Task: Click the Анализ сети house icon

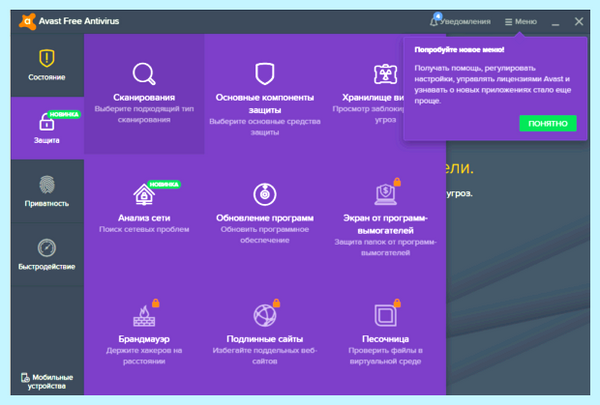Action: coord(144,194)
